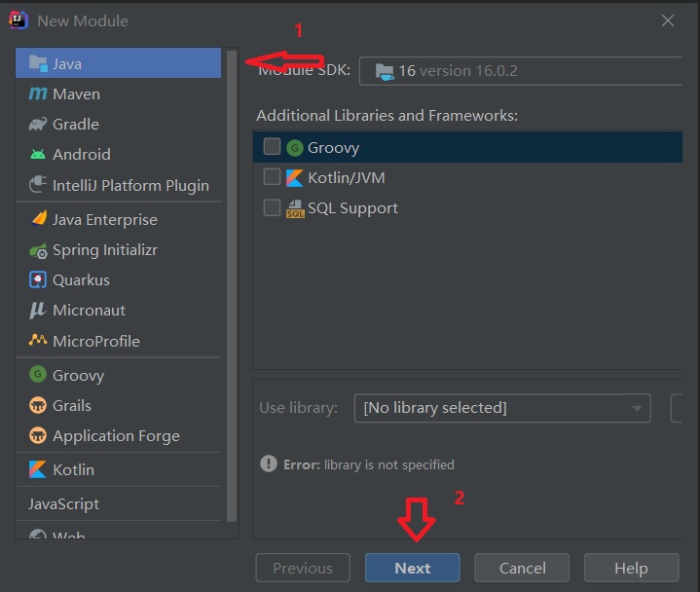Screen dimensions: 700x592
Task: Click the module list vertical scrollbar
Action: click(232, 282)
